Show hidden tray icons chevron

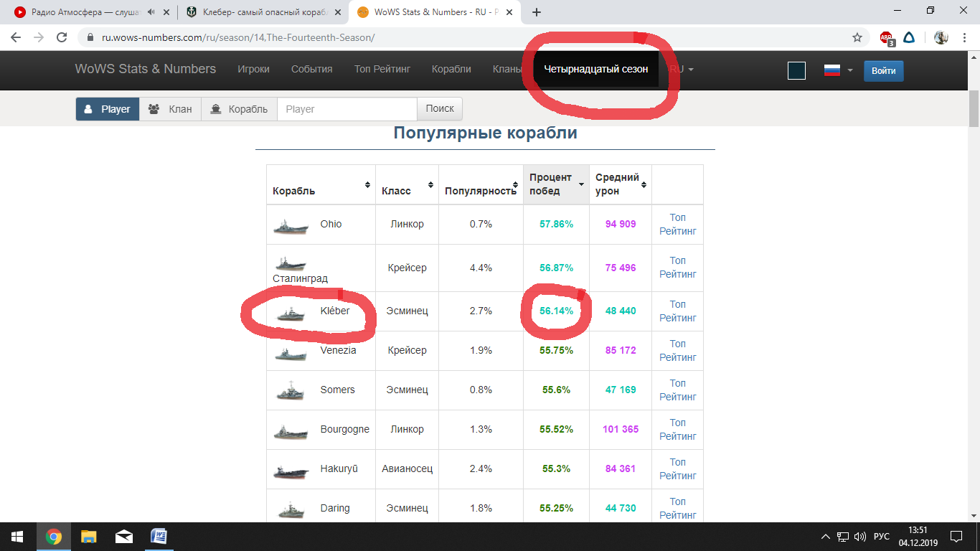pos(826,537)
